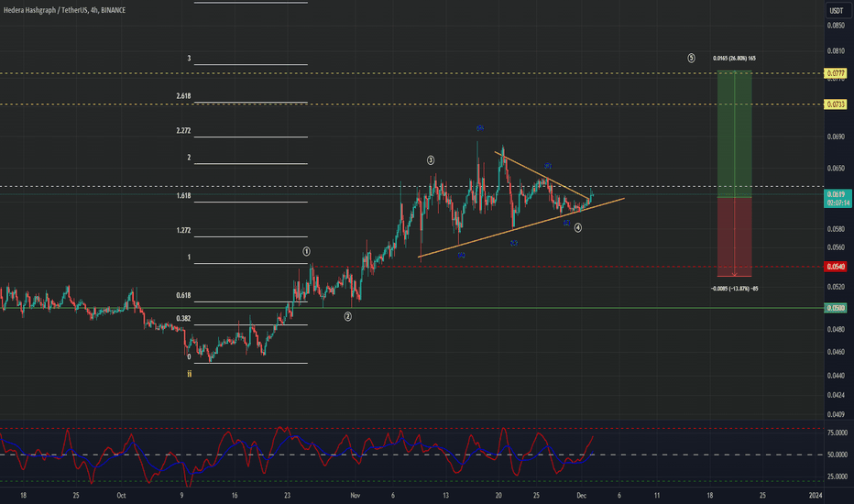Click Fibonacci level 2.618 label
The width and height of the screenshot is (854, 504).
183,96
